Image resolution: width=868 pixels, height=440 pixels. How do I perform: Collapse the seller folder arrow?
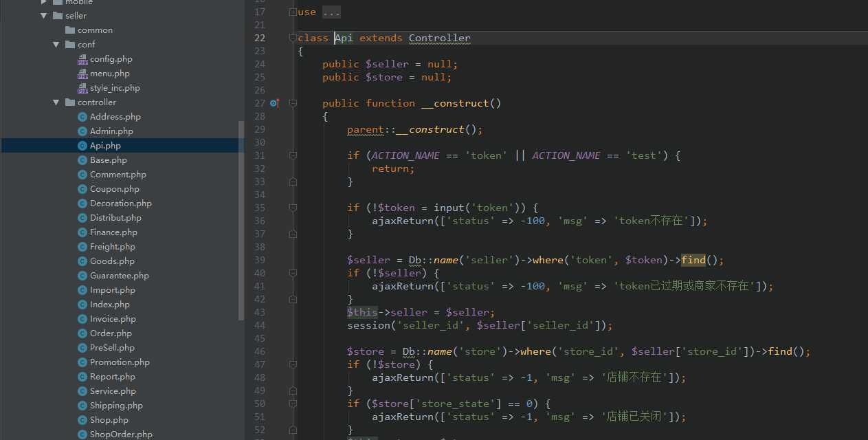point(44,16)
